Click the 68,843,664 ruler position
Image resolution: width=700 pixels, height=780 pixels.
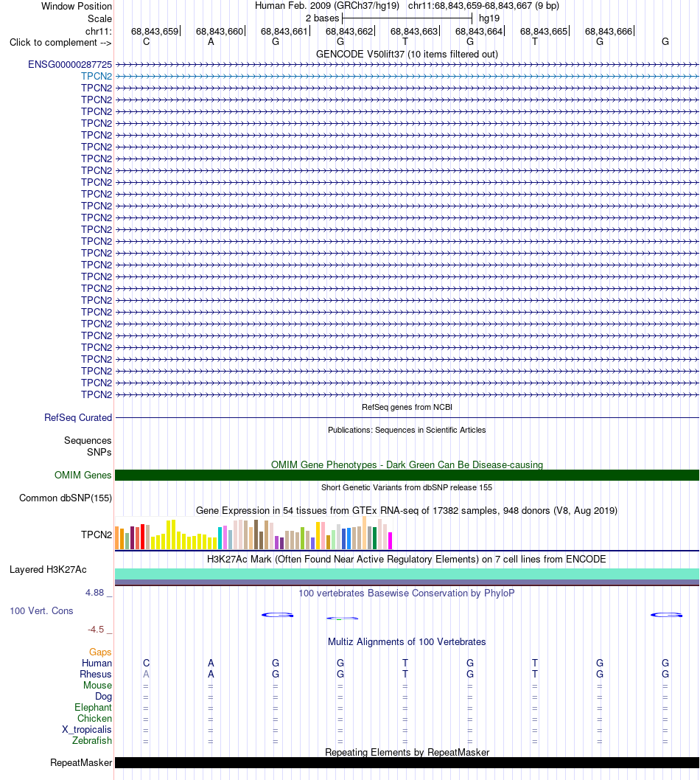click(x=479, y=32)
